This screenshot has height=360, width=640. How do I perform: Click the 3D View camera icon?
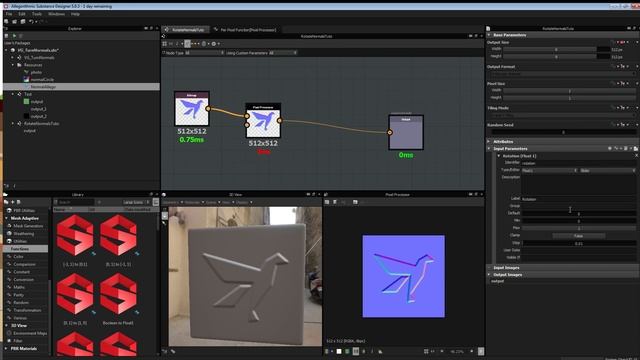(164, 216)
